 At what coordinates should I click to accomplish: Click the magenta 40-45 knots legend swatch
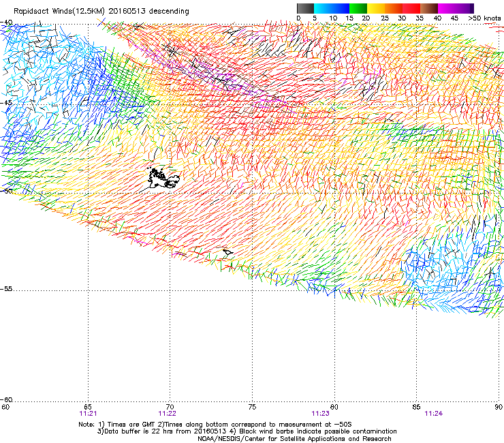(x=447, y=8)
